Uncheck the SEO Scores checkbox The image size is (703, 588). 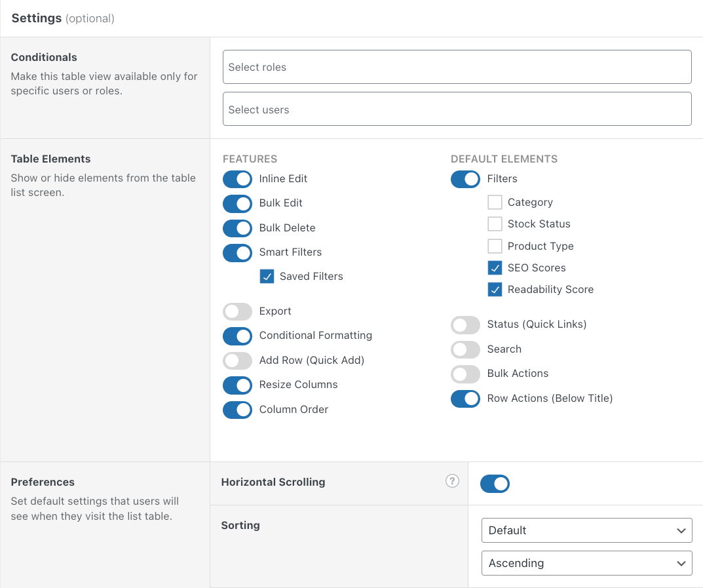point(495,267)
